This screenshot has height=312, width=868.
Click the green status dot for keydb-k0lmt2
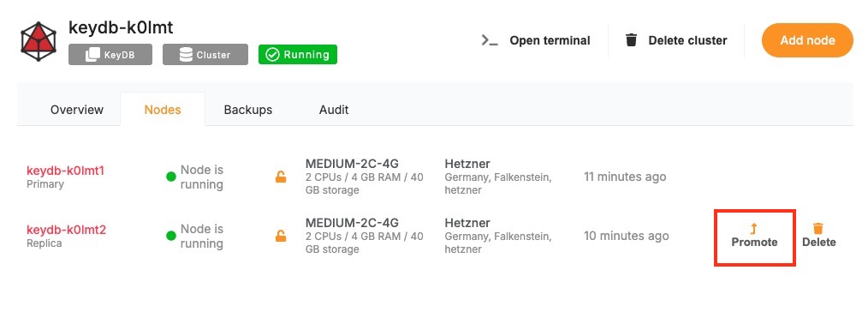tap(171, 236)
